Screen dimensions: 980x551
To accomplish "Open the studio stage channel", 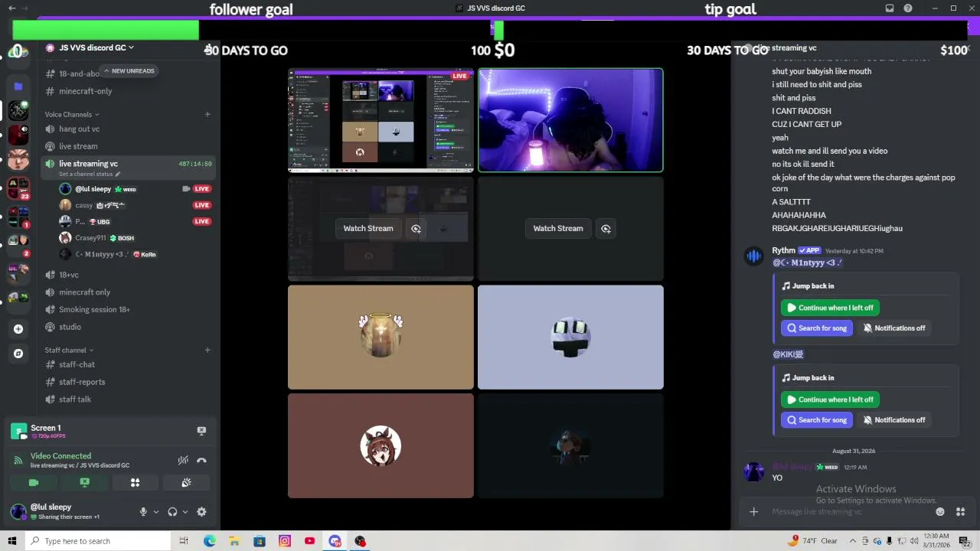I will (x=70, y=327).
